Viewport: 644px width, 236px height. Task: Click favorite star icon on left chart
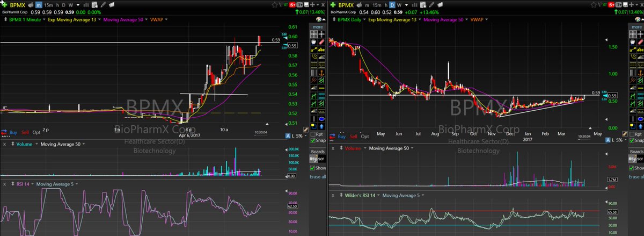(274, 5)
